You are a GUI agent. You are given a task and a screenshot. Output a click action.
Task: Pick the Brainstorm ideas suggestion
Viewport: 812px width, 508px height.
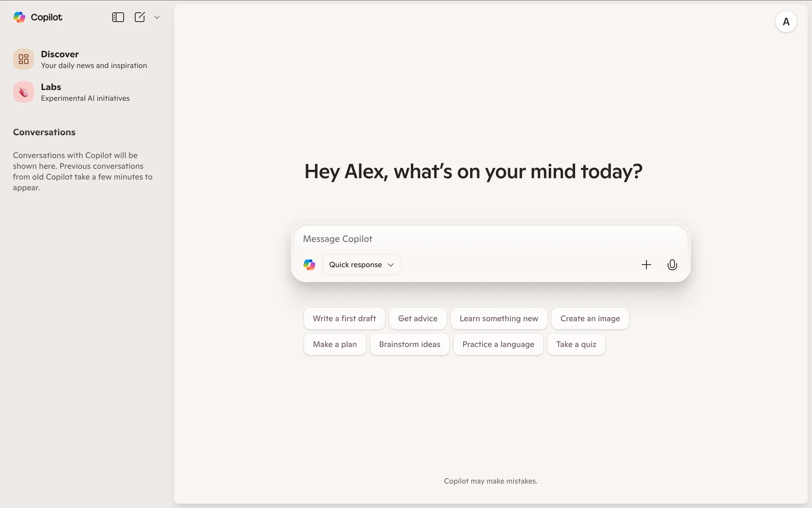[409, 344]
